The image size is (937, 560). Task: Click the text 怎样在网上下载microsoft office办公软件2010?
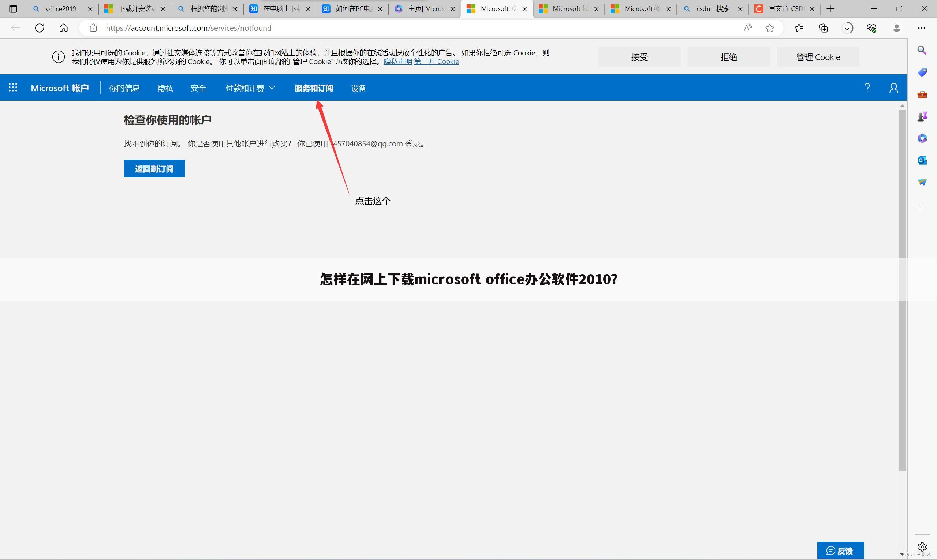pos(469,279)
